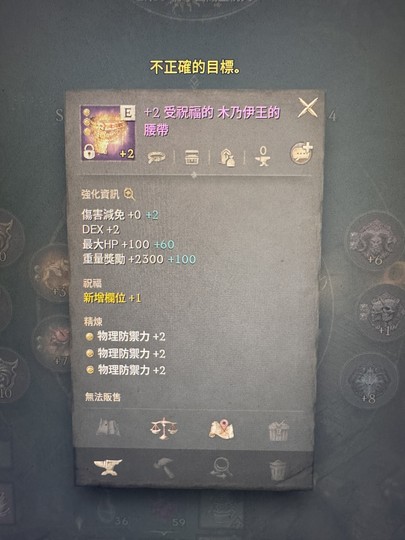The width and height of the screenshot is (405, 540).
Task: Click the tombstone and pouch icon
Action: (227, 157)
